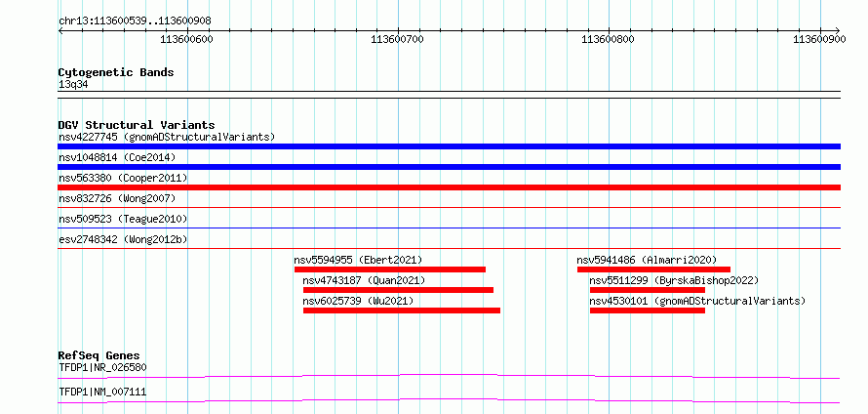The height and width of the screenshot is (414, 868).
Task: Open variant nsv832726 (Wong2007) label
Action: (117, 198)
